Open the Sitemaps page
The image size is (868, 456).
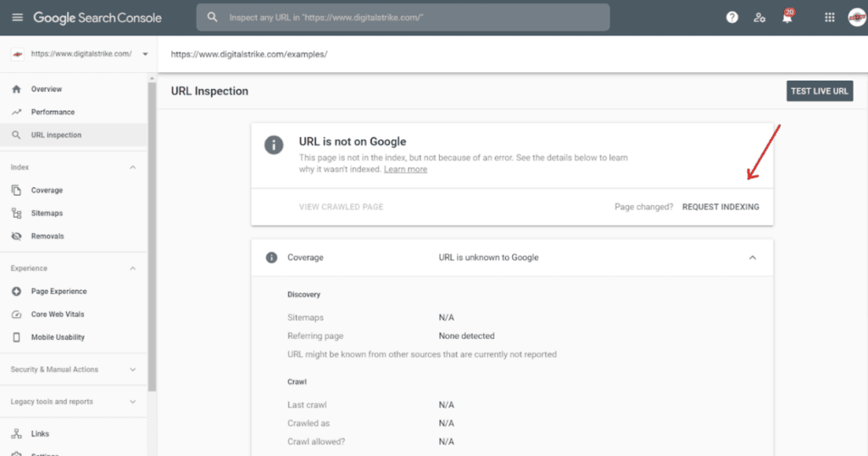(47, 213)
